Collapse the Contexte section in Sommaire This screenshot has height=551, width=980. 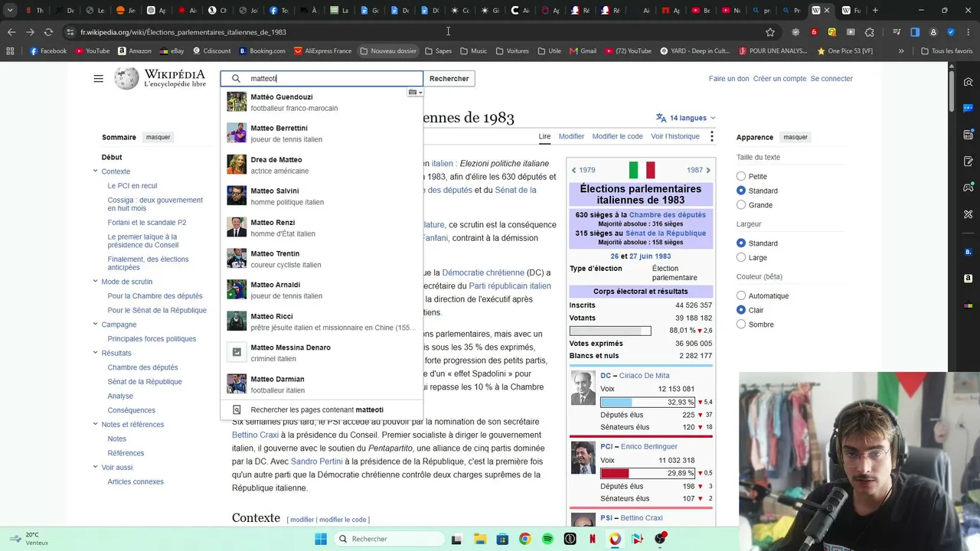click(96, 171)
